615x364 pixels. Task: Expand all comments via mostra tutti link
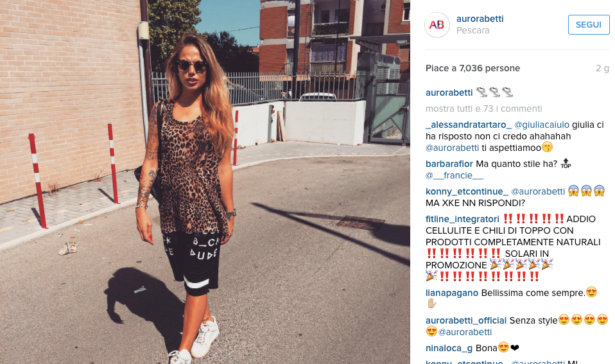point(483,108)
